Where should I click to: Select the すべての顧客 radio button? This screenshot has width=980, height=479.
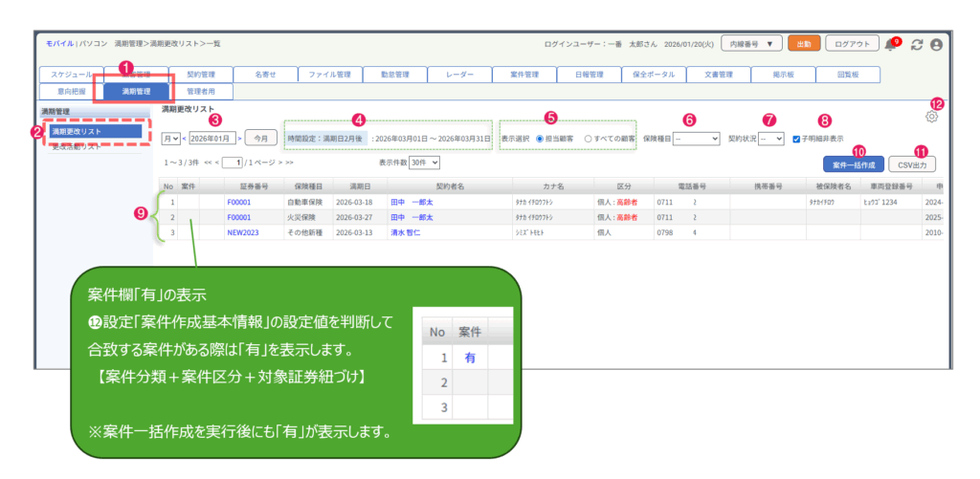tap(589, 139)
